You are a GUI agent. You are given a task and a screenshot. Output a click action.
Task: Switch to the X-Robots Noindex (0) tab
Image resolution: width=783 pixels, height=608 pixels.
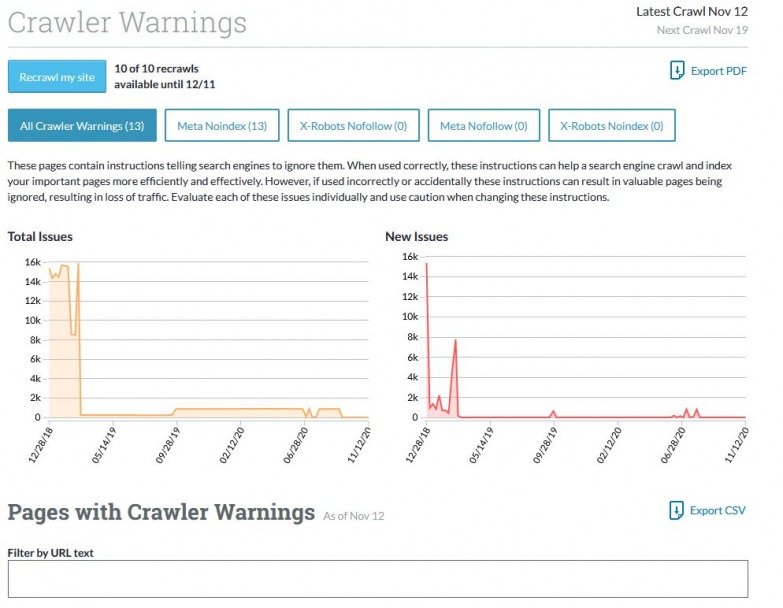click(612, 126)
